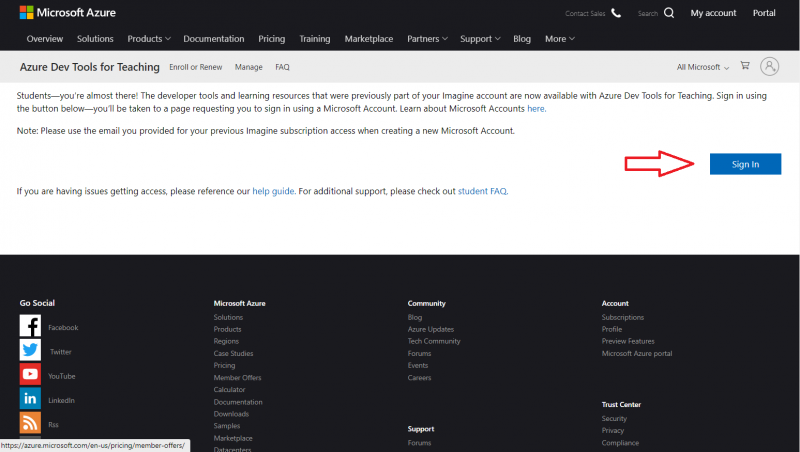
Task: Open the shopping cart icon
Action: [x=745, y=65]
